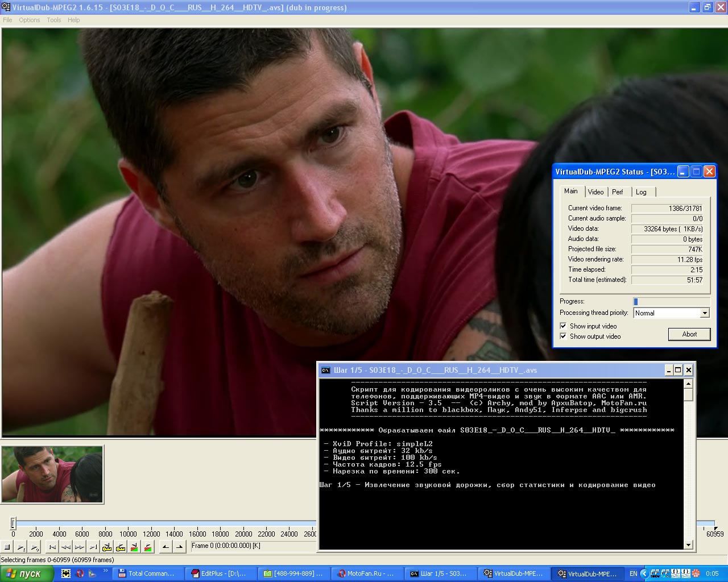Screen dimensions: 728x582
Task: Step backward one frame
Action: [x=66, y=547]
